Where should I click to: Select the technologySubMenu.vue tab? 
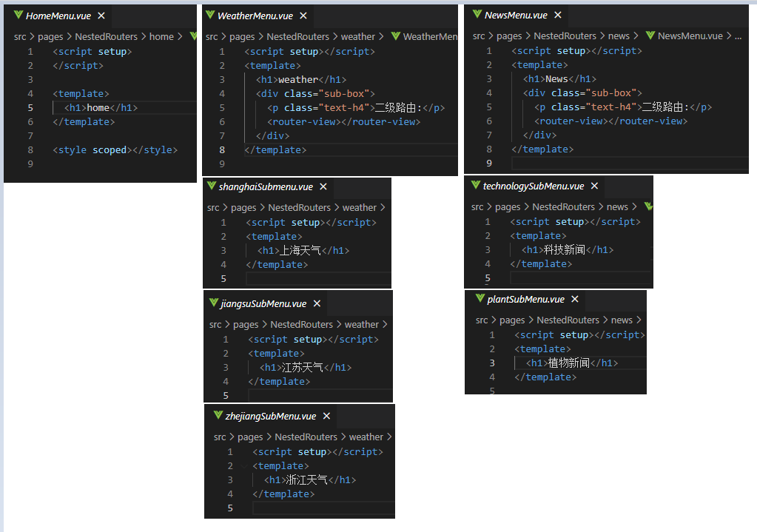pos(533,186)
